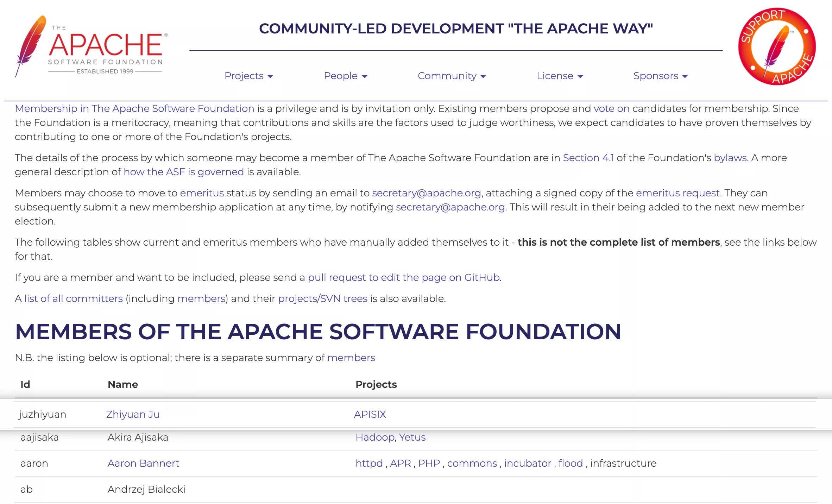Select the Andrzej Bialecki name cell

click(146, 489)
